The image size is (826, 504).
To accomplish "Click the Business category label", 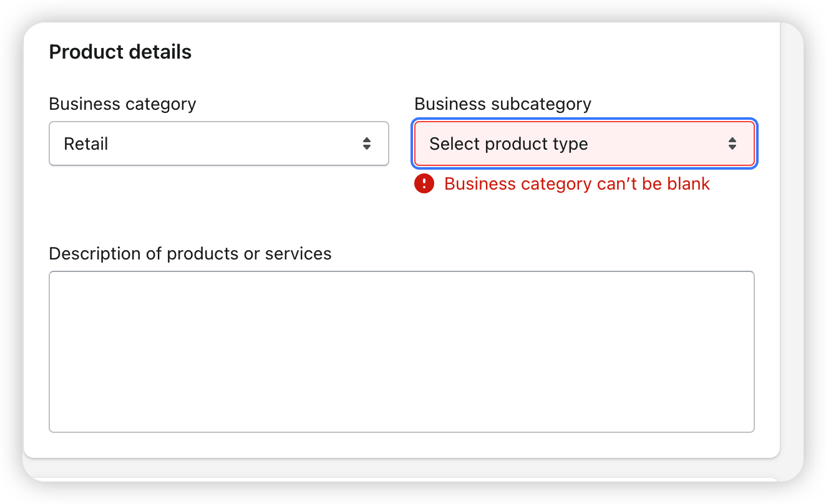I will pos(122,104).
